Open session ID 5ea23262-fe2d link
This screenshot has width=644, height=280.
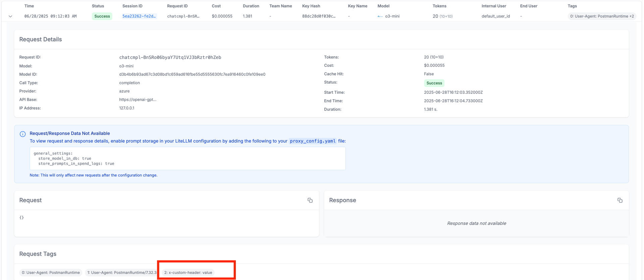pyautogui.click(x=139, y=16)
